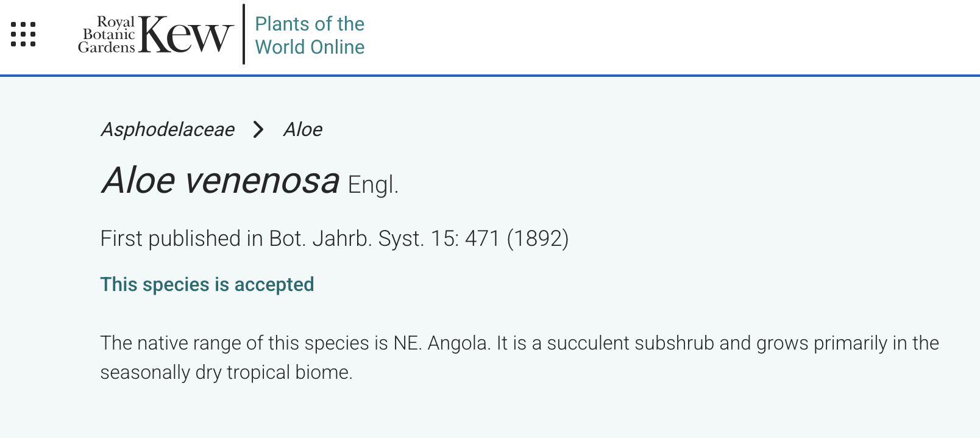Navigate to the Aloe genus breadcrumb
Screen dimensions: 980x438
point(303,129)
